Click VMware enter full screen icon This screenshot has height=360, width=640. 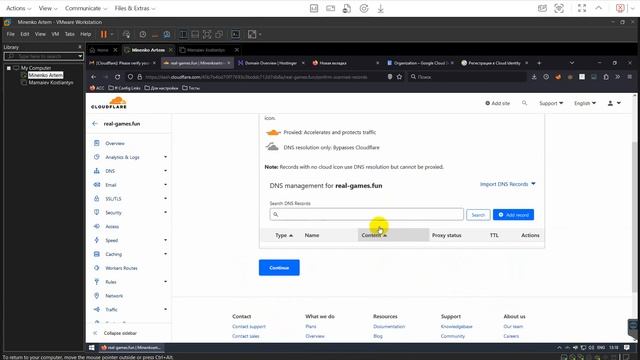point(207,34)
